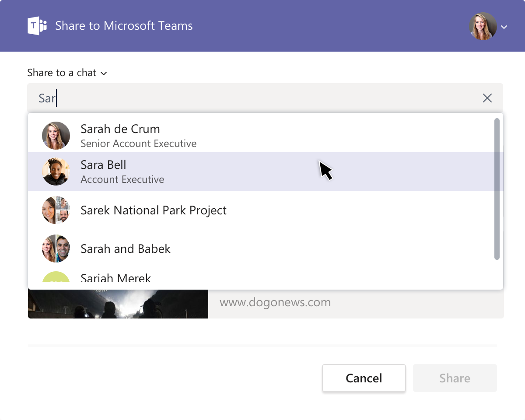
Task: Open the 'Share to a chat' dropdown
Action: point(67,73)
